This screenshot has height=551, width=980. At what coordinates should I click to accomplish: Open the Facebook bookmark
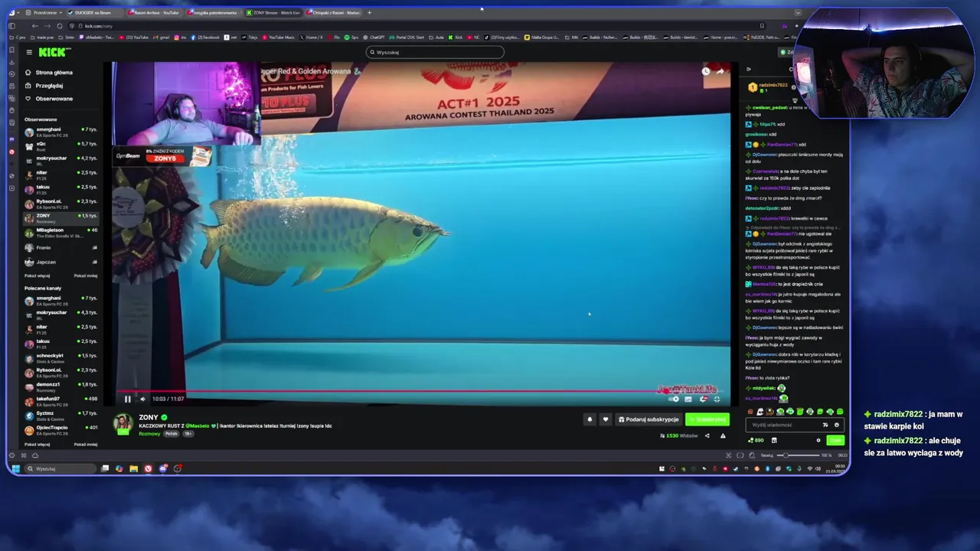click(206, 37)
